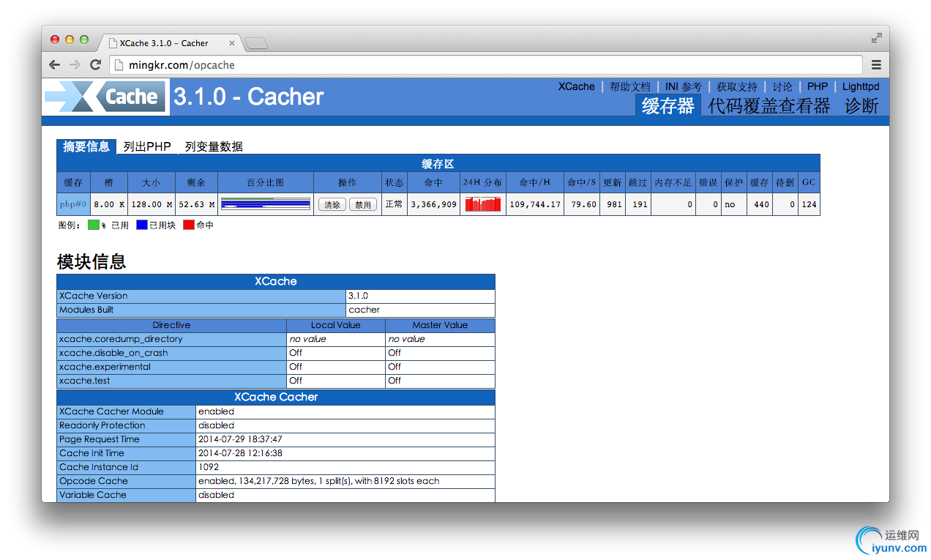Click the 正常 status cell
Screen dimensions: 931x560
394,204
